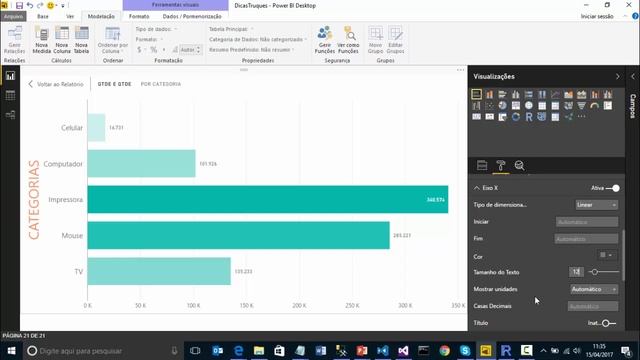Switch to the Modelação ribbon tab
This screenshot has width=640, height=360.
tap(101, 16)
